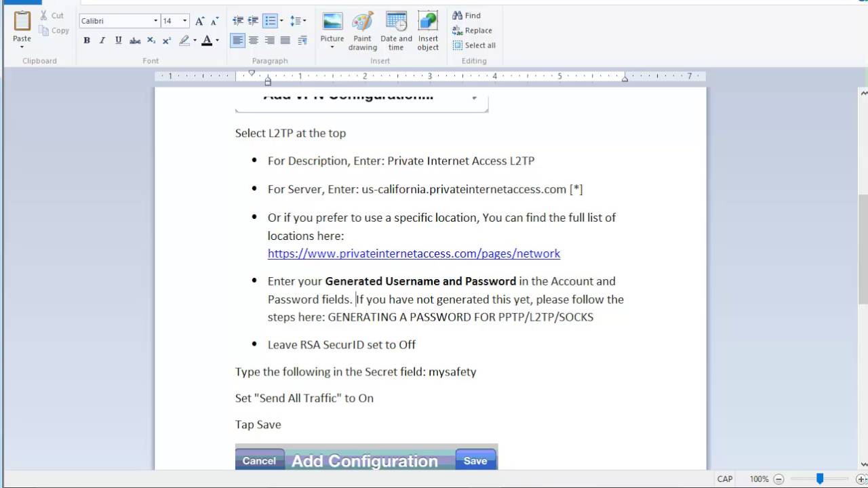
Task: Insert a Picture
Action: pyautogui.click(x=332, y=27)
